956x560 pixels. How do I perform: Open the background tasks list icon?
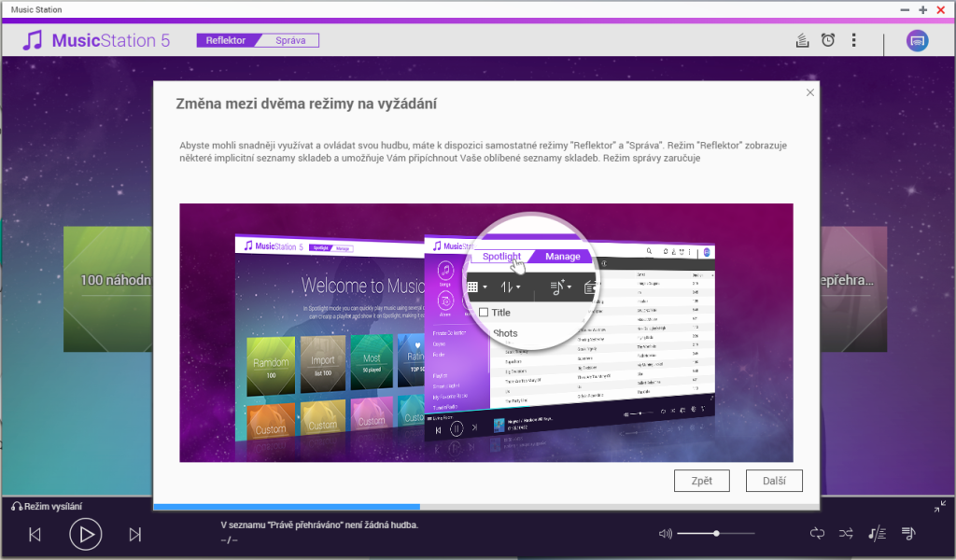(x=802, y=40)
